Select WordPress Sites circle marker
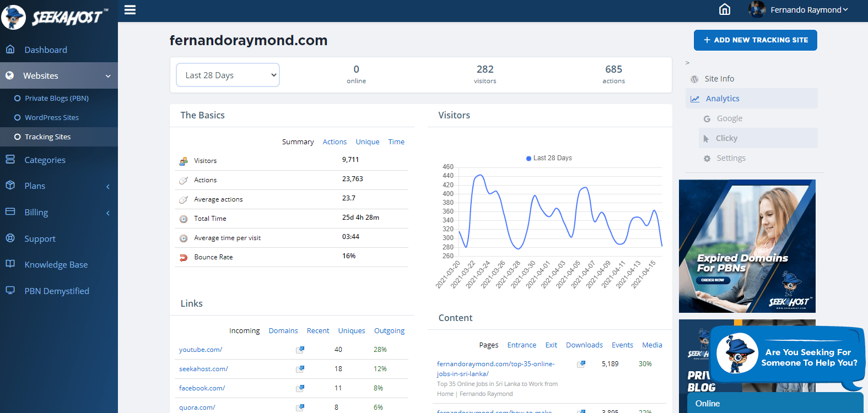 [x=18, y=118]
